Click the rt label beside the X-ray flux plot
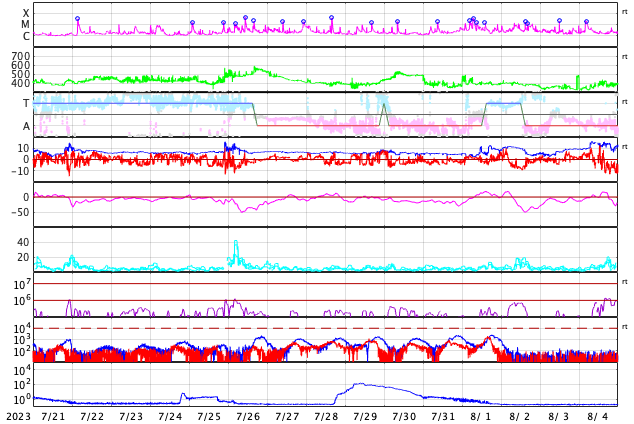The width and height of the screenshot is (634, 424). click(625, 12)
